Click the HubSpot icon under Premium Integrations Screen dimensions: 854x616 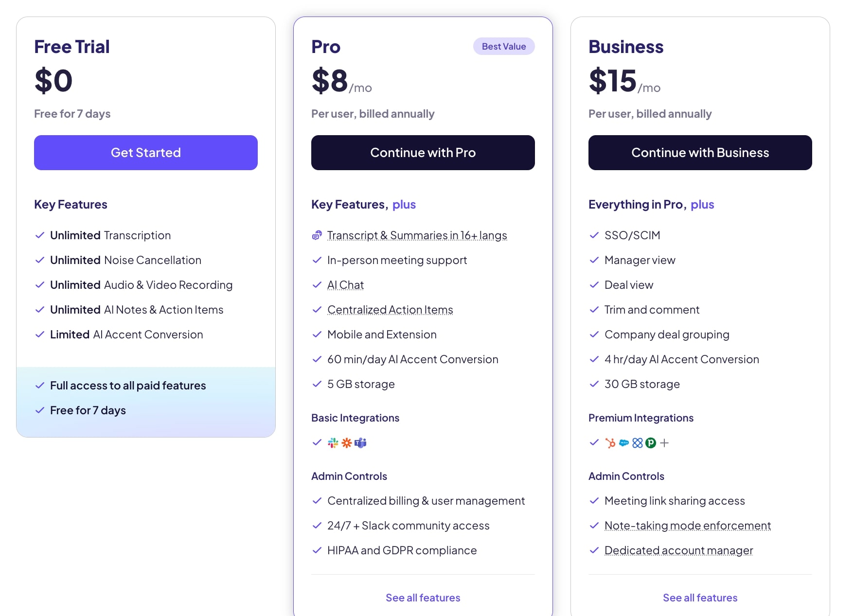coord(610,443)
